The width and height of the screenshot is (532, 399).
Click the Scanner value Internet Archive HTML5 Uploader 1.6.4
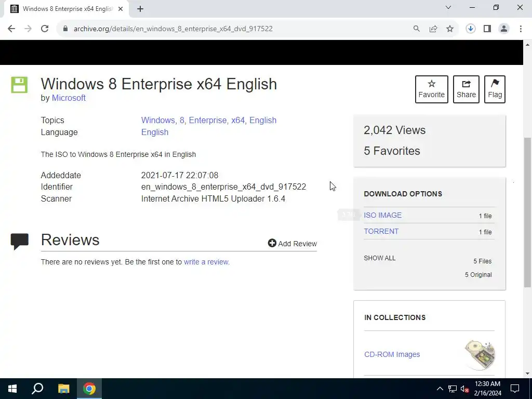(x=213, y=198)
